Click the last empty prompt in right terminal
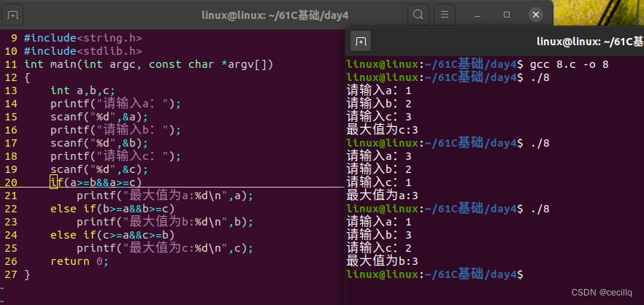Screen dimensions: 644x305 coord(435,274)
